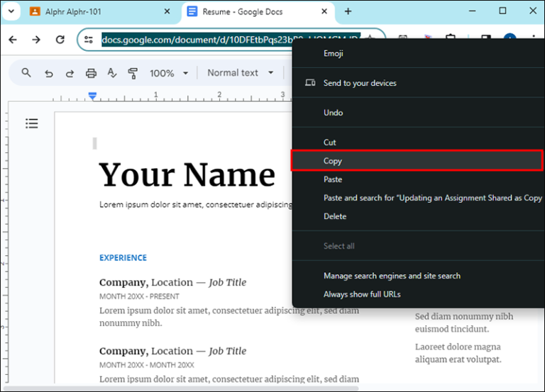Open the tab search chevron dropdown
The width and height of the screenshot is (545, 392).
(x=11, y=11)
